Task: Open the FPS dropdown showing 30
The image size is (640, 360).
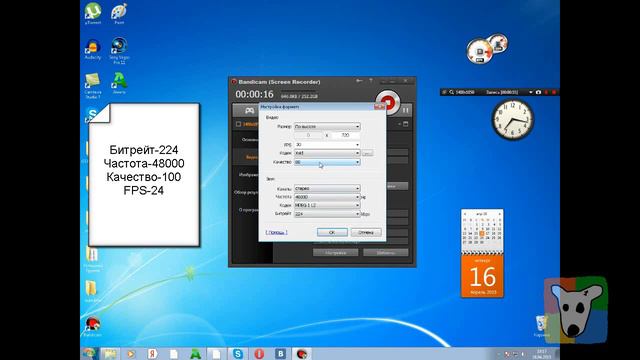Action: click(327, 144)
